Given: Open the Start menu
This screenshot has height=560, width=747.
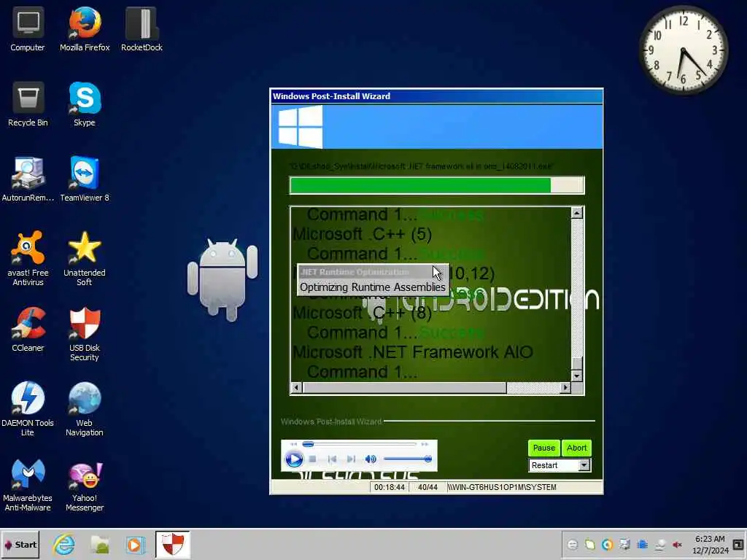Looking at the screenshot, I should click(20, 545).
